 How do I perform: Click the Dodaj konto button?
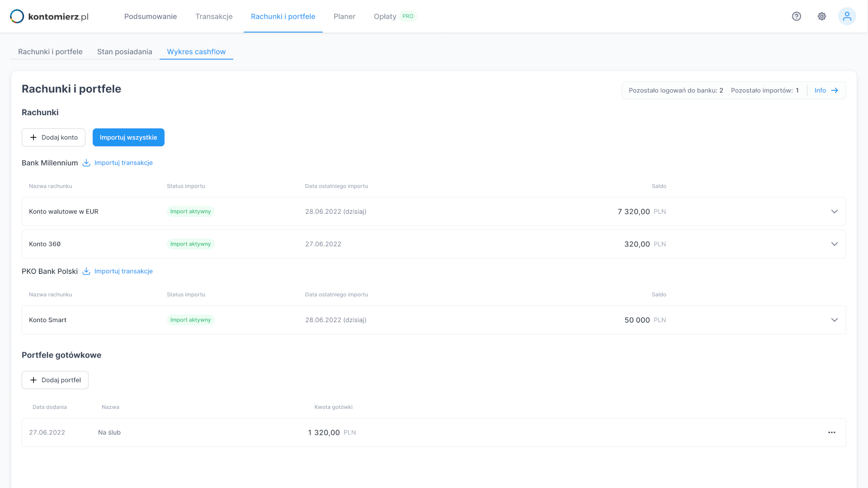coord(54,138)
